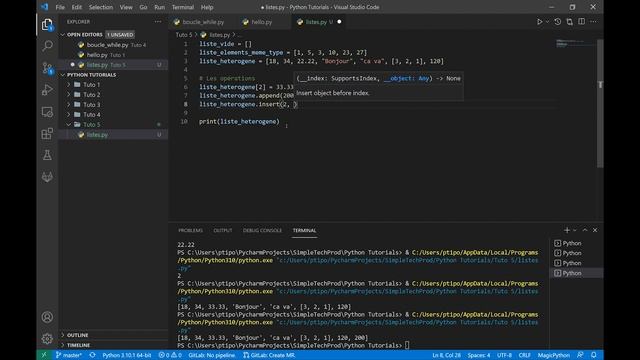Open the run options dropdown arrow
Screen dimensions: 640x360
coord(547,22)
